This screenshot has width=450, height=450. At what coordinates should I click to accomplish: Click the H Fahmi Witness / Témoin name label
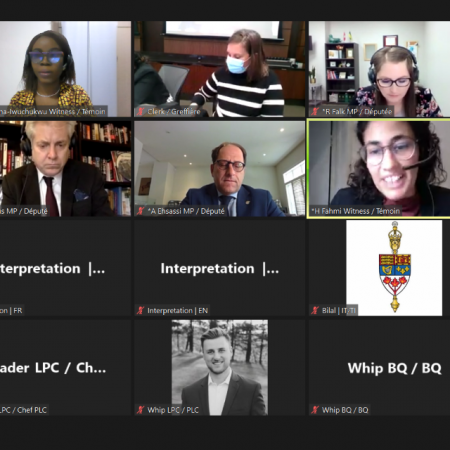(355, 211)
